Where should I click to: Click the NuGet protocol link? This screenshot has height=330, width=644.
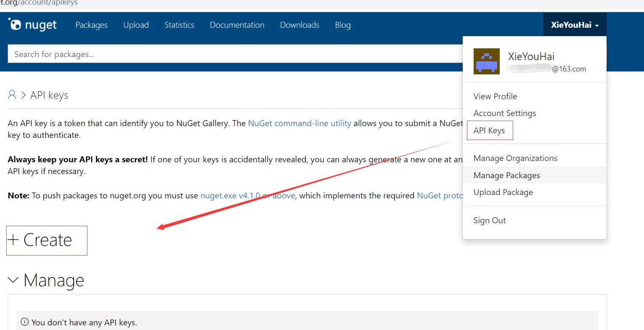[x=440, y=195]
